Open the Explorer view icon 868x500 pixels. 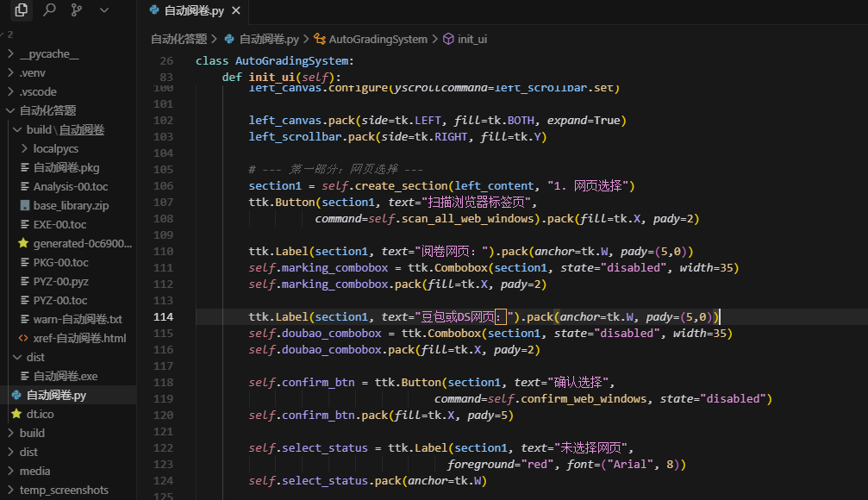(21, 10)
